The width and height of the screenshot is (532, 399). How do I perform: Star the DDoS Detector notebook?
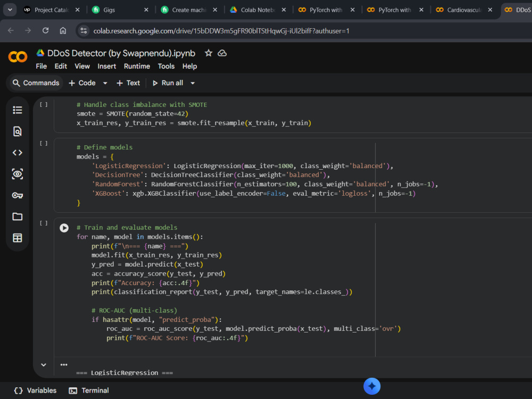[209, 53]
